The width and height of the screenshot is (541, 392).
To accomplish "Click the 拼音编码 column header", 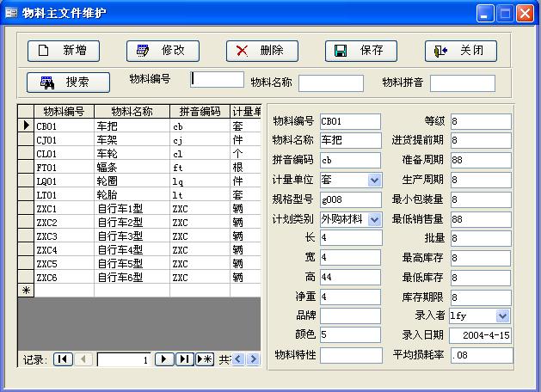I will [x=200, y=112].
